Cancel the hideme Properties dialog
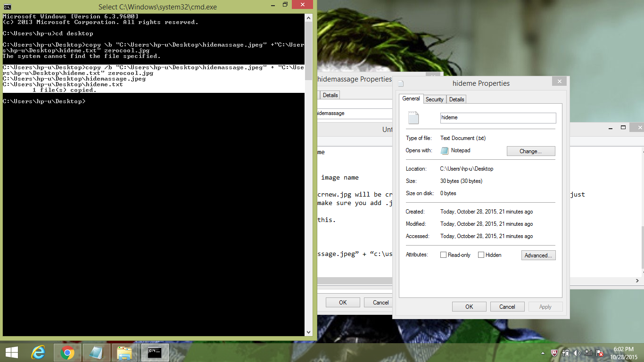 507,307
